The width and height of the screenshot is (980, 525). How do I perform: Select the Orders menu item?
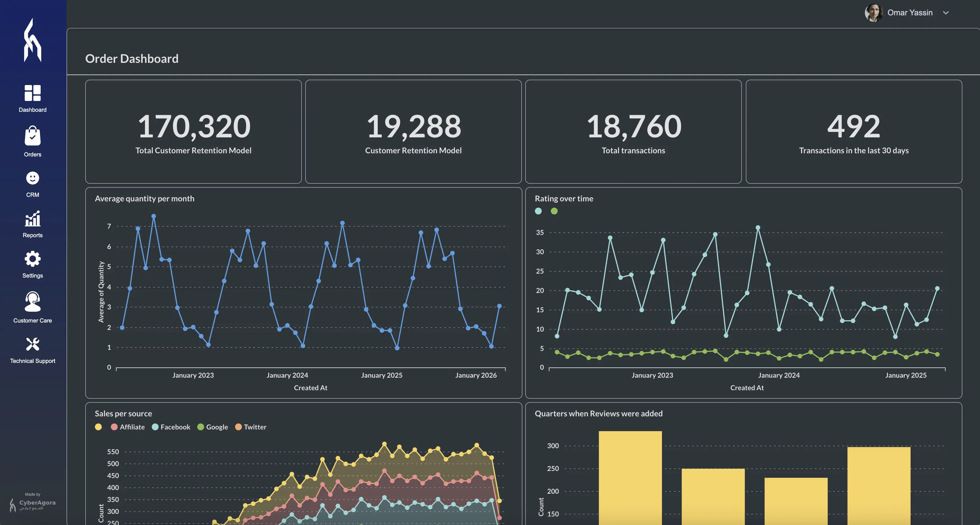coord(32,141)
